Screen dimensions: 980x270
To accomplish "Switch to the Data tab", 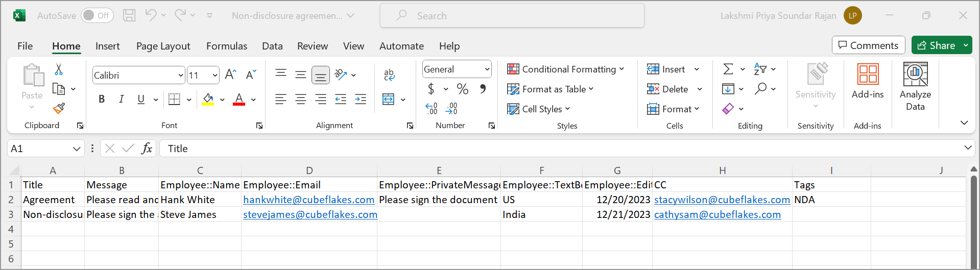I will click(272, 46).
